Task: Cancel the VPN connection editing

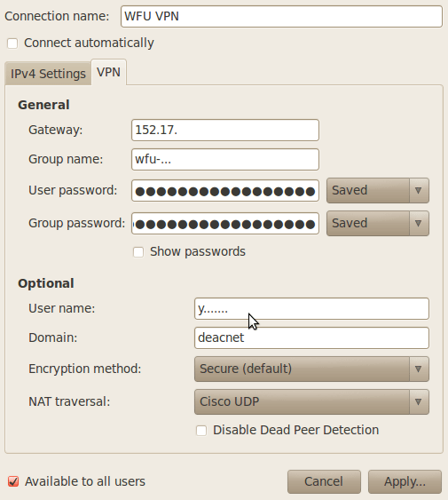Action: point(324,481)
